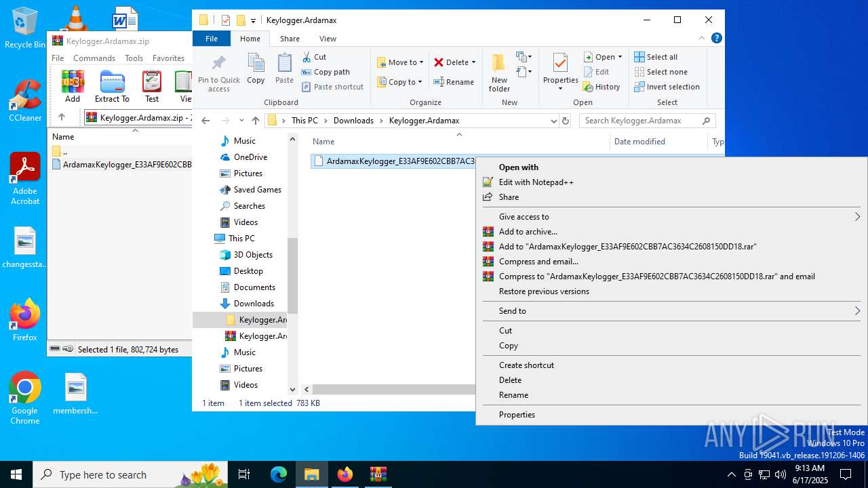Click Rename in the Organize group

coord(454,82)
